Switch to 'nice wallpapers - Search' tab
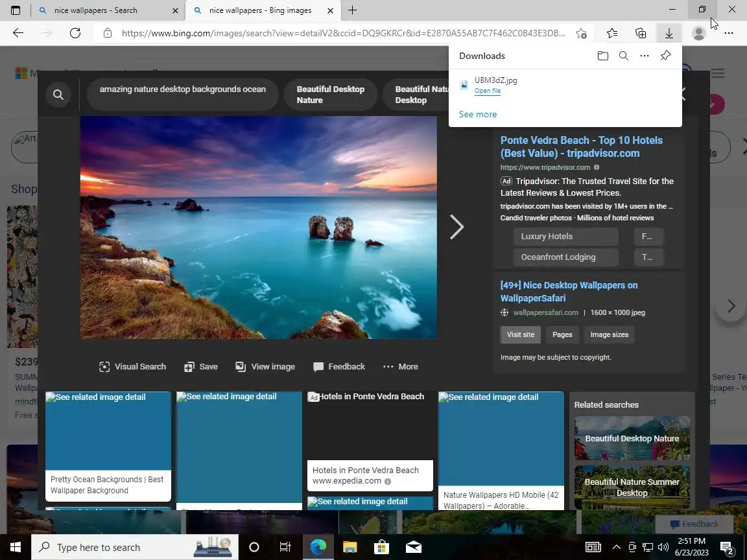The height and width of the screenshot is (560, 747). [108, 10]
